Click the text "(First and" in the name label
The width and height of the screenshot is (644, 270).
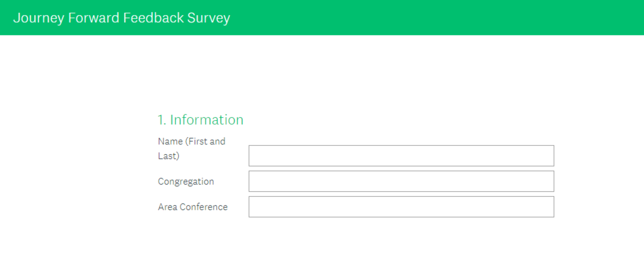205,141
